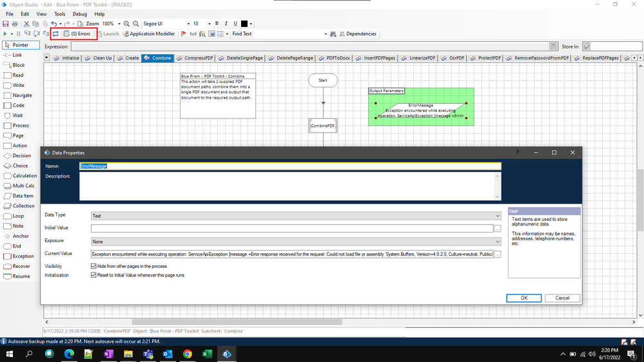Select the Collection stage tool
644x362 pixels.
click(23, 206)
